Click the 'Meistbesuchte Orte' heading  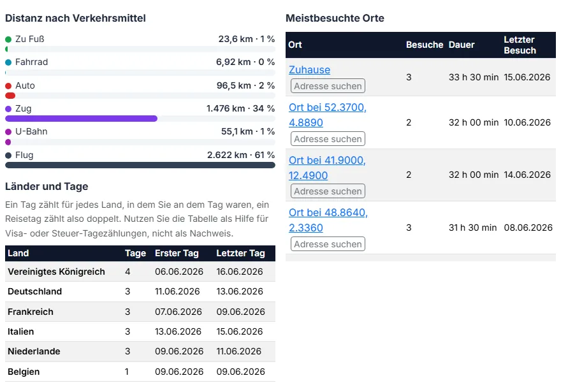click(335, 18)
